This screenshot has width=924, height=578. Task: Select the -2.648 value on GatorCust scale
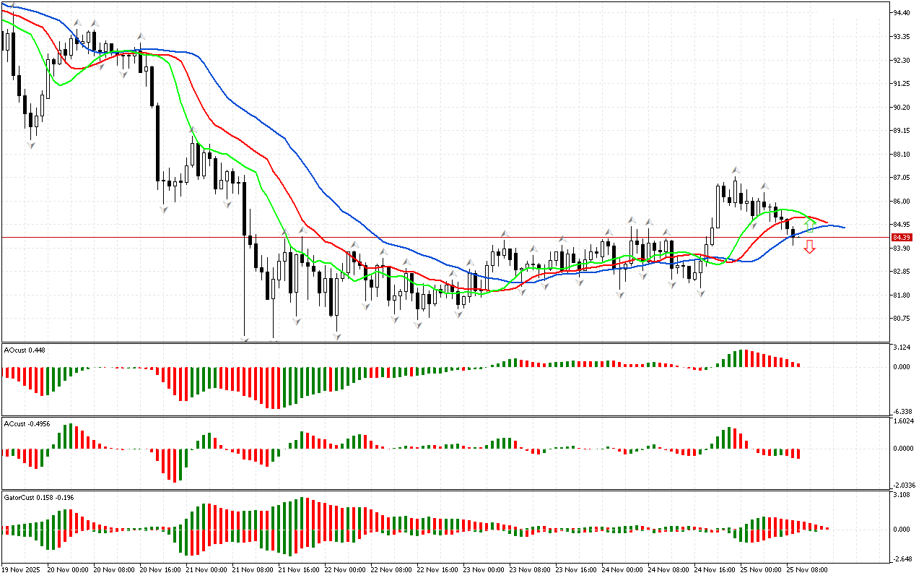899,558
